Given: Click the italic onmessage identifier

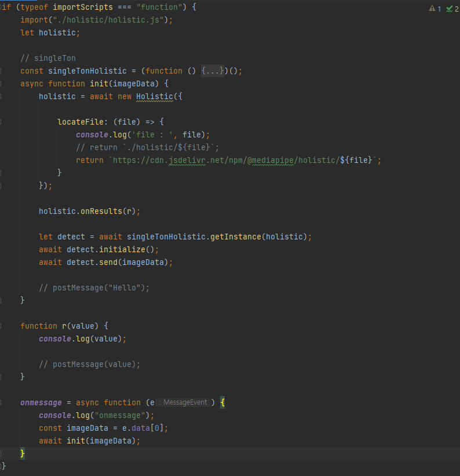Looking at the screenshot, I should click(41, 402).
